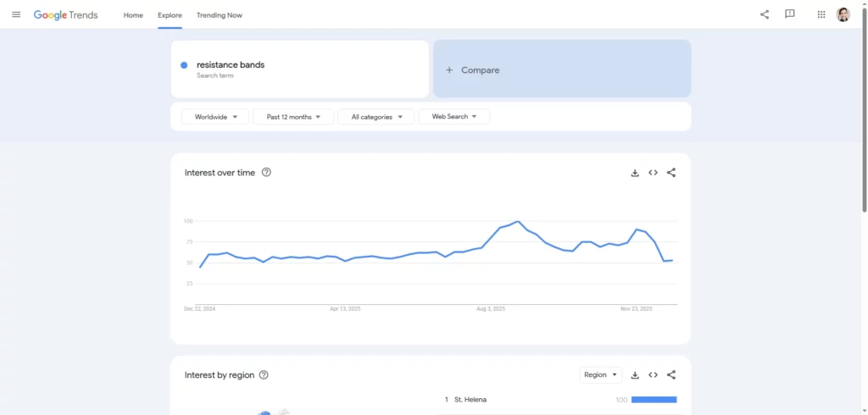The width and height of the screenshot is (868, 415).
Task: Open help for Interest by region
Action: tap(264, 374)
